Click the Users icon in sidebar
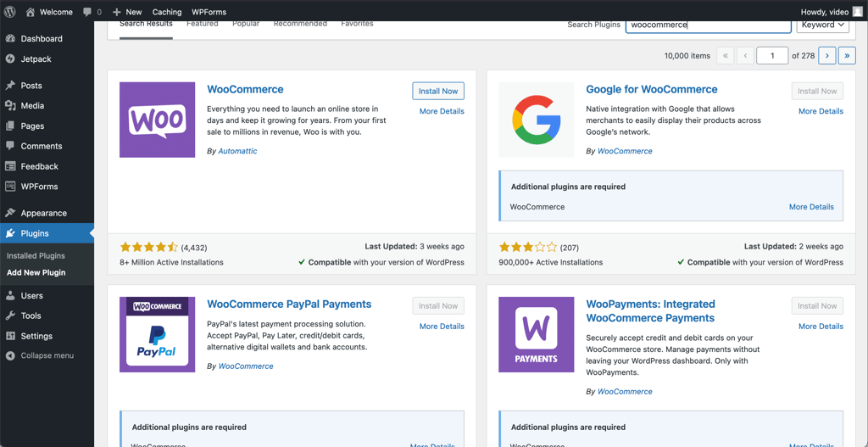Screen dimensions: 868x447 click(x=10, y=295)
